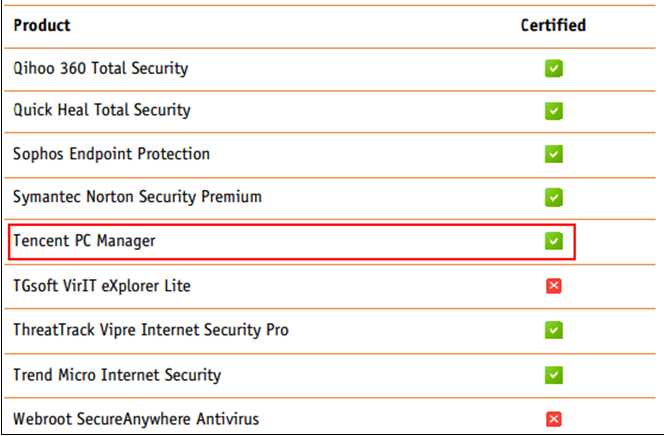This screenshot has width=664, height=436.
Task: Click the Tencent PC Manager product name
Action: (84, 241)
